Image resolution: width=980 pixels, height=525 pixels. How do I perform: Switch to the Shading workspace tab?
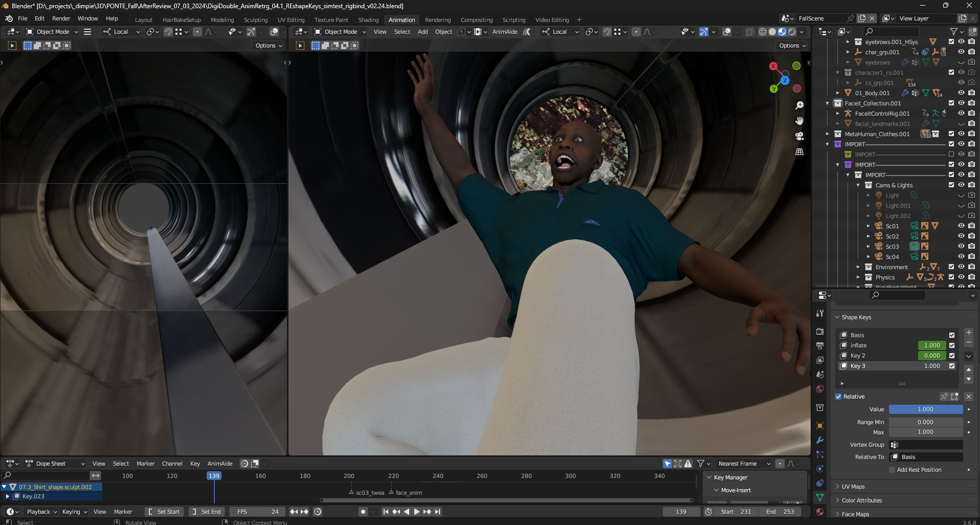(368, 20)
